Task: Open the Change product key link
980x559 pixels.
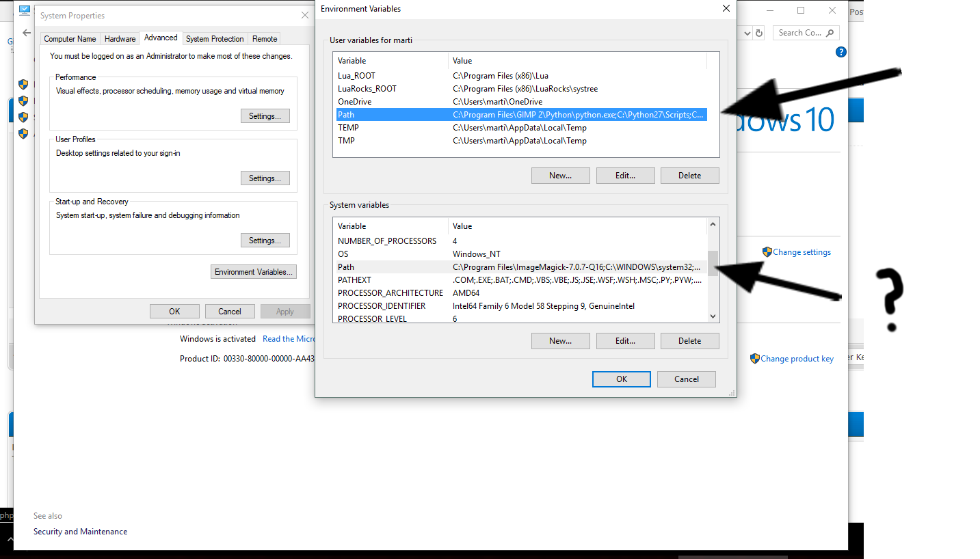Action: pos(797,359)
